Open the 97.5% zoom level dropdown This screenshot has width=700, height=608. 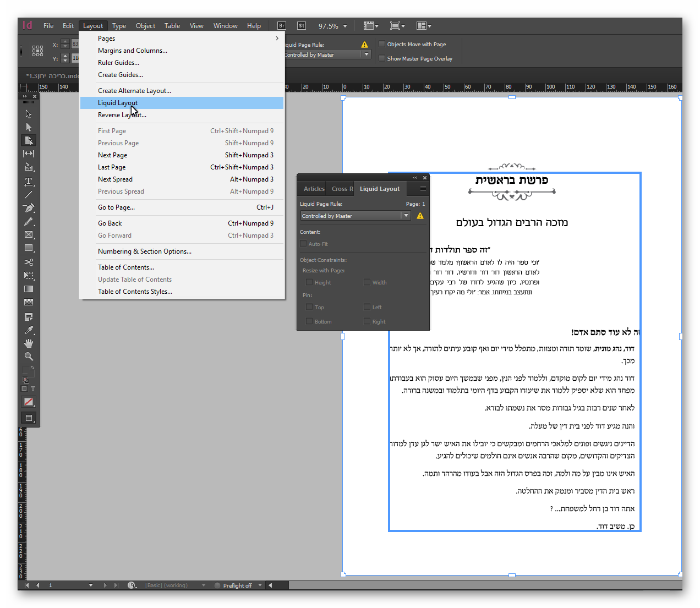[345, 26]
